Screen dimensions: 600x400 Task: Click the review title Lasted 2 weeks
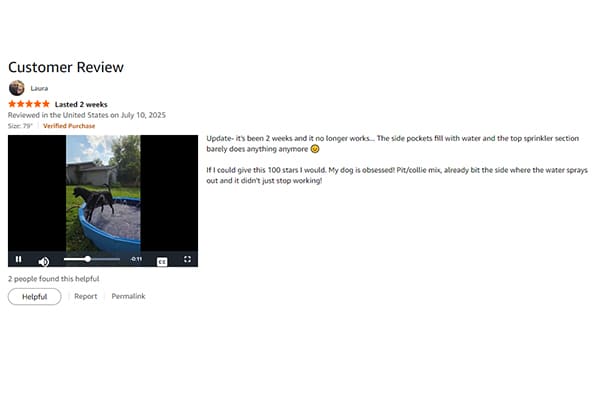(81, 104)
